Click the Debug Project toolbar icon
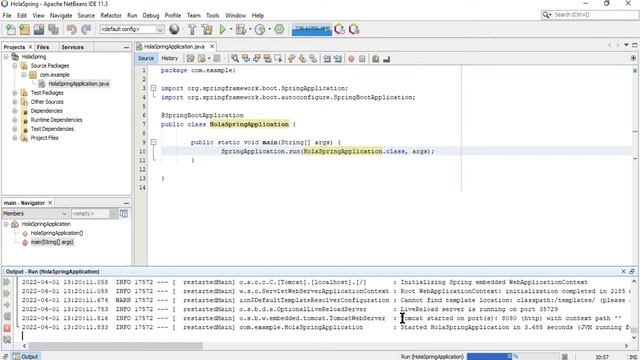Viewport: 640px width, 360px height. click(x=241, y=29)
